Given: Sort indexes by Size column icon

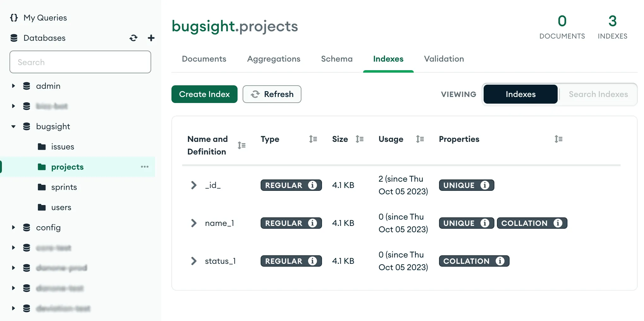Looking at the screenshot, I should click(360, 139).
